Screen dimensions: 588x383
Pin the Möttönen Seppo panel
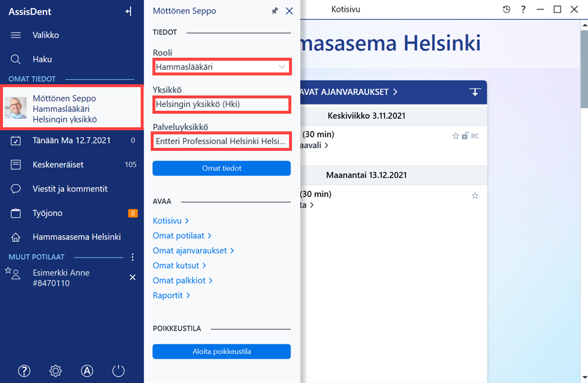pos(275,11)
